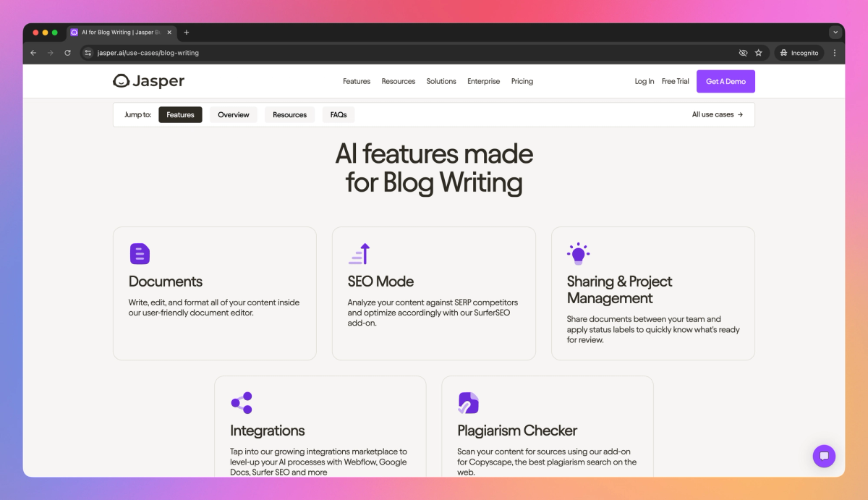View site information icon in address bar
The height and width of the screenshot is (500, 868).
88,53
